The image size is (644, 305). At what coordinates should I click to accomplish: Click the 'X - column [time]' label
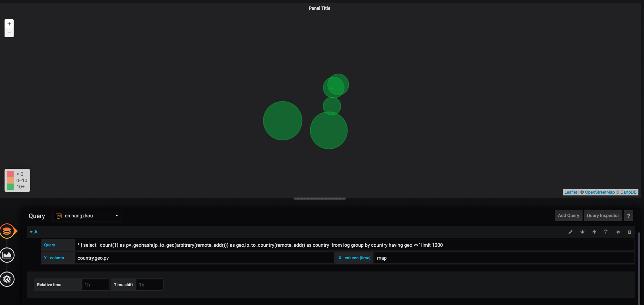(x=354, y=258)
